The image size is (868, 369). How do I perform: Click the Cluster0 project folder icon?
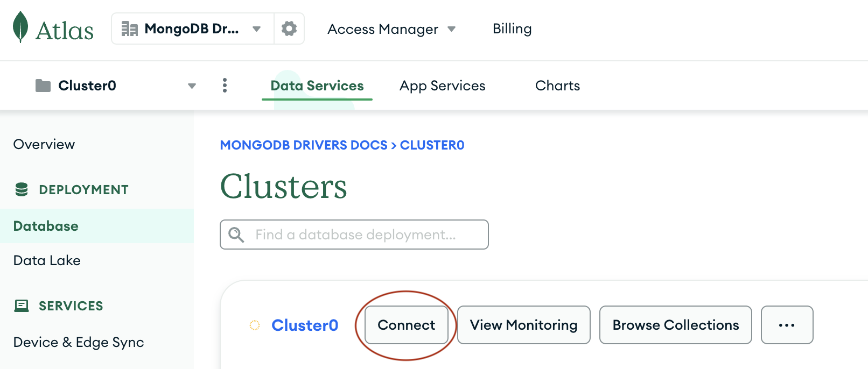click(x=43, y=86)
